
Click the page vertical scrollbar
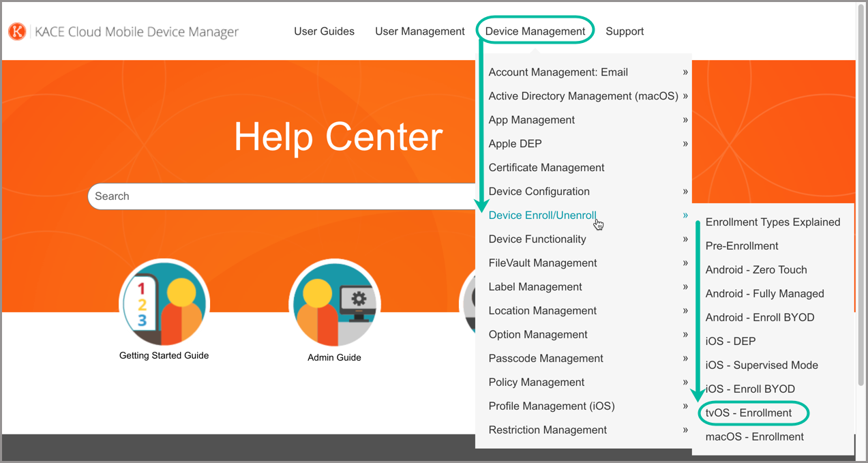[860, 205]
